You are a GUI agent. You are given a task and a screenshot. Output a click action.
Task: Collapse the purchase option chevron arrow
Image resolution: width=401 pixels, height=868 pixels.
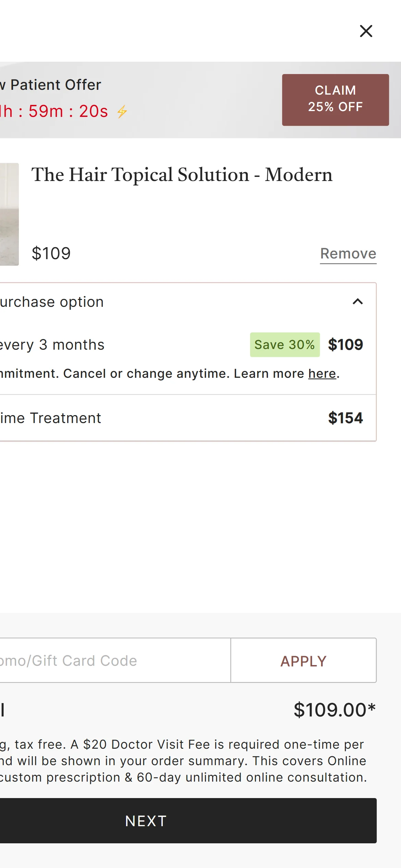click(357, 302)
